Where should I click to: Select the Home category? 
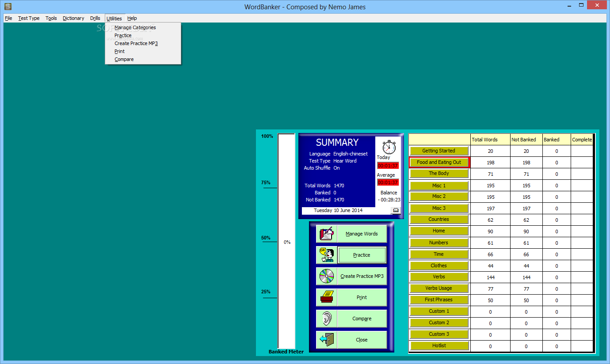click(x=439, y=231)
